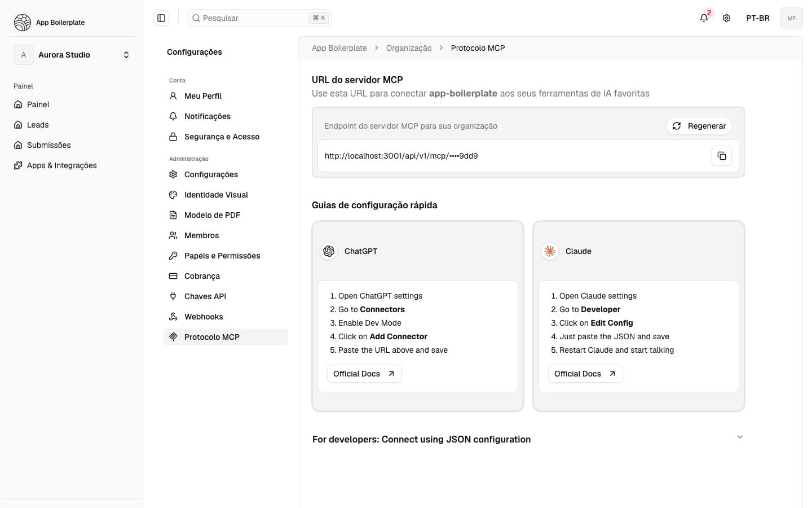This screenshot has width=812, height=508.
Task: Click App Boilerplate in the breadcrumb
Action: click(x=339, y=48)
